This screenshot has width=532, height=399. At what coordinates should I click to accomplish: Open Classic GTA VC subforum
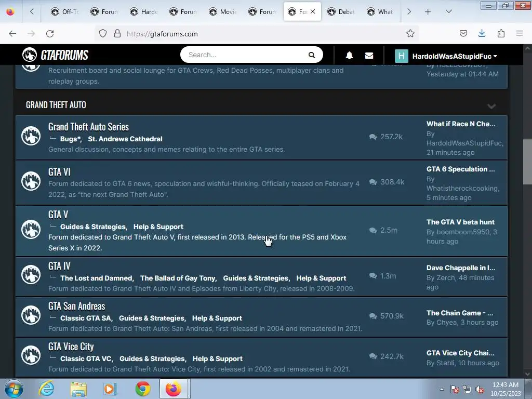pyautogui.click(x=86, y=358)
